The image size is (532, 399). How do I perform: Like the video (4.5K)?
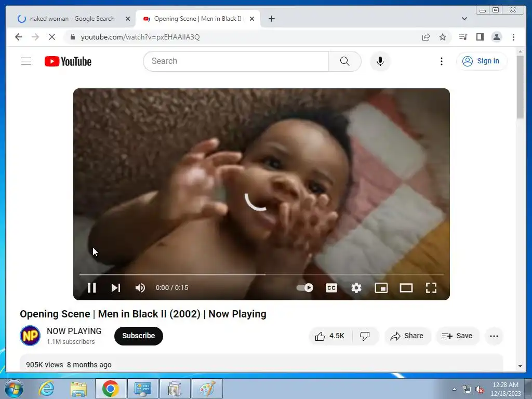329,336
